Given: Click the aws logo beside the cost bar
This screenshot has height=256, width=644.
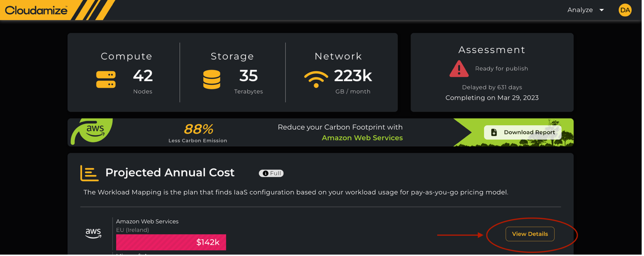Looking at the screenshot, I should tap(93, 233).
